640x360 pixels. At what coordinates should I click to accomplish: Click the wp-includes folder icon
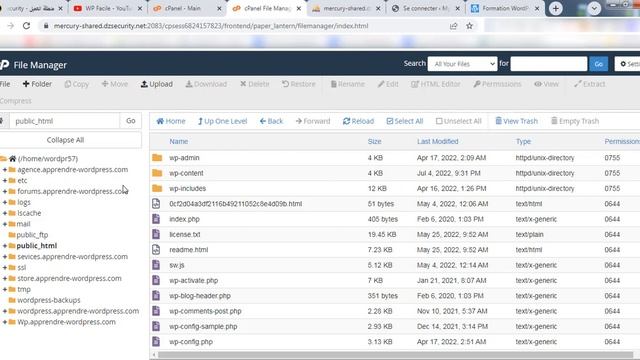tap(157, 189)
